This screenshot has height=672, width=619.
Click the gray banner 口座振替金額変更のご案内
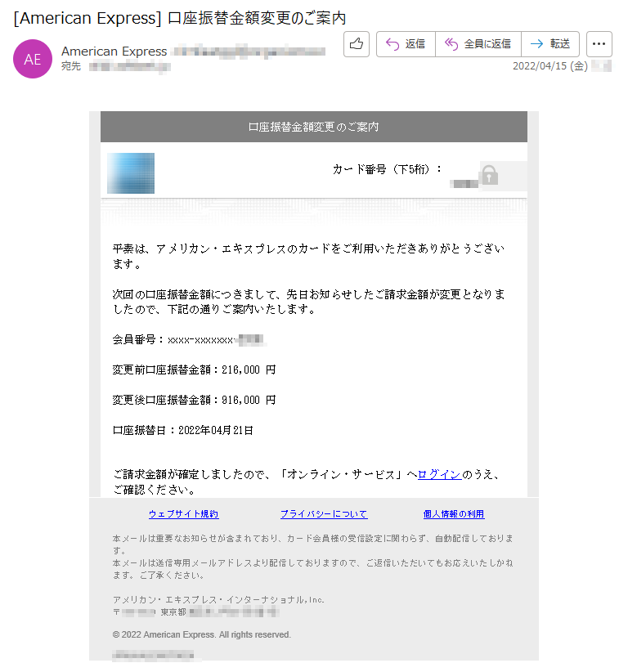click(x=314, y=127)
